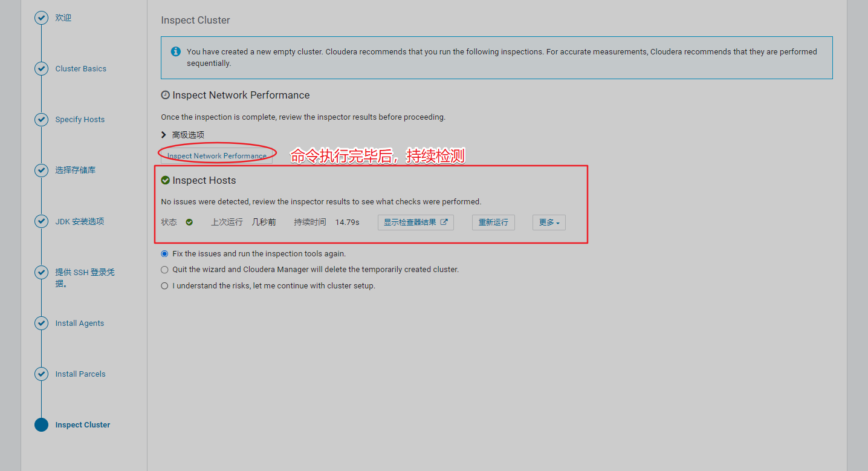Click the checkmark icon beside Specify Hosts
Viewport: 868px width, 471px height.
tap(41, 120)
